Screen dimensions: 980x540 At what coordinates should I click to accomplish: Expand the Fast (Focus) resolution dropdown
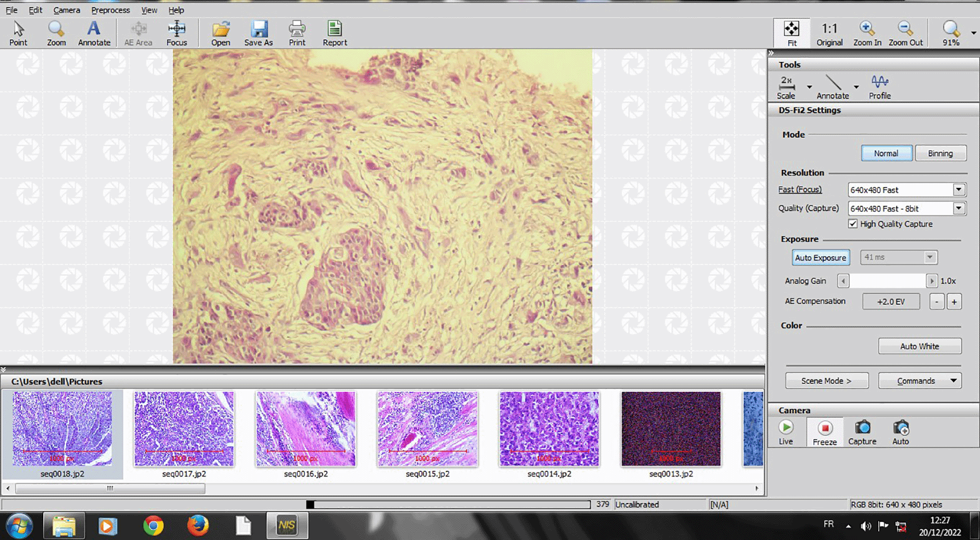pos(959,190)
